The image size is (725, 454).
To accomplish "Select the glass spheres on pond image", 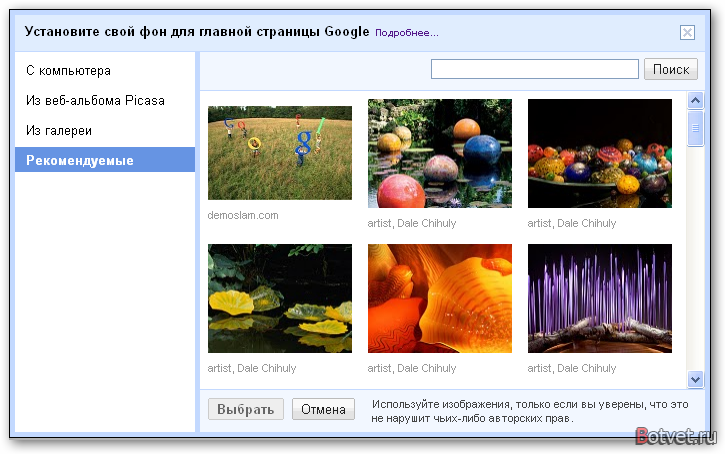I will [x=440, y=153].
